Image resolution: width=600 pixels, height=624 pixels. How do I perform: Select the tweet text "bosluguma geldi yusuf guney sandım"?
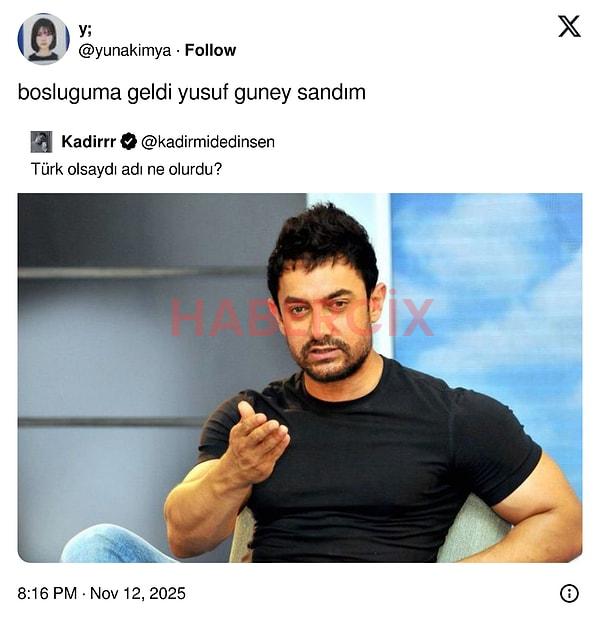192,93
